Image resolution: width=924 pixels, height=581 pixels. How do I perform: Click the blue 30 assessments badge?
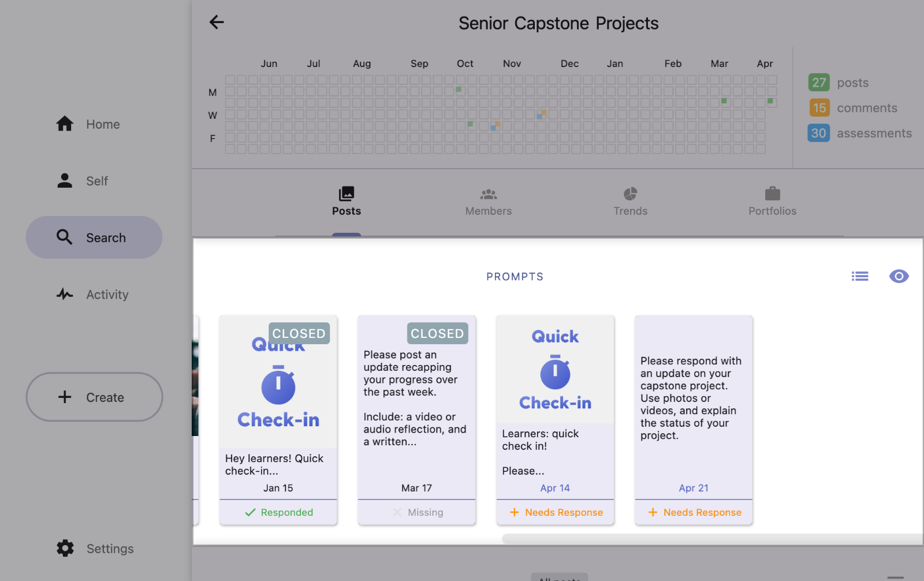point(819,133)
